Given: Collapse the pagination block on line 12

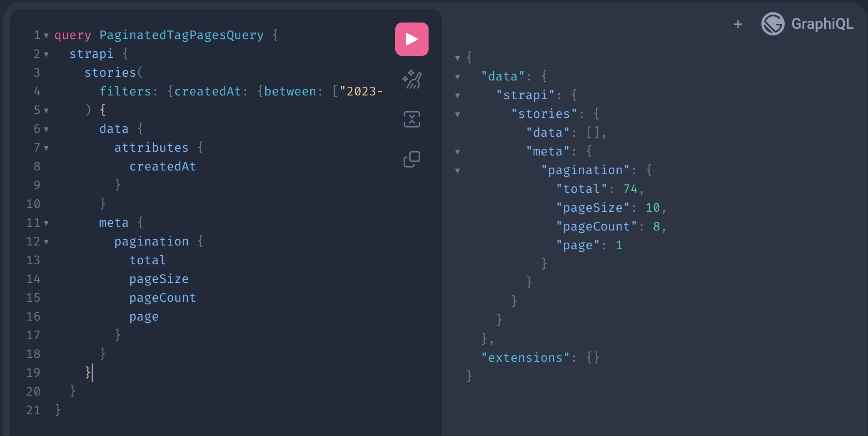Looking at the screenshot, I should pyautogui.click(x=46, y=242).
